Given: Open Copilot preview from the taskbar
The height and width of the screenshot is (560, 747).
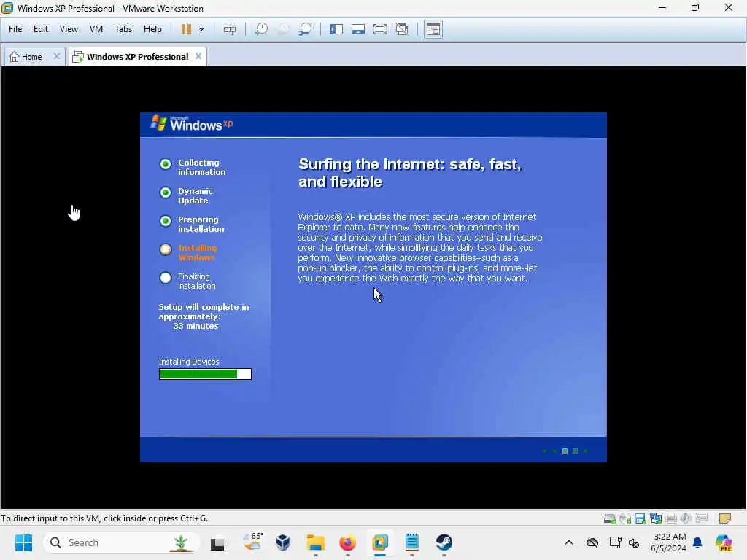Looking at the screenshot, I should [x=724, y=542].
